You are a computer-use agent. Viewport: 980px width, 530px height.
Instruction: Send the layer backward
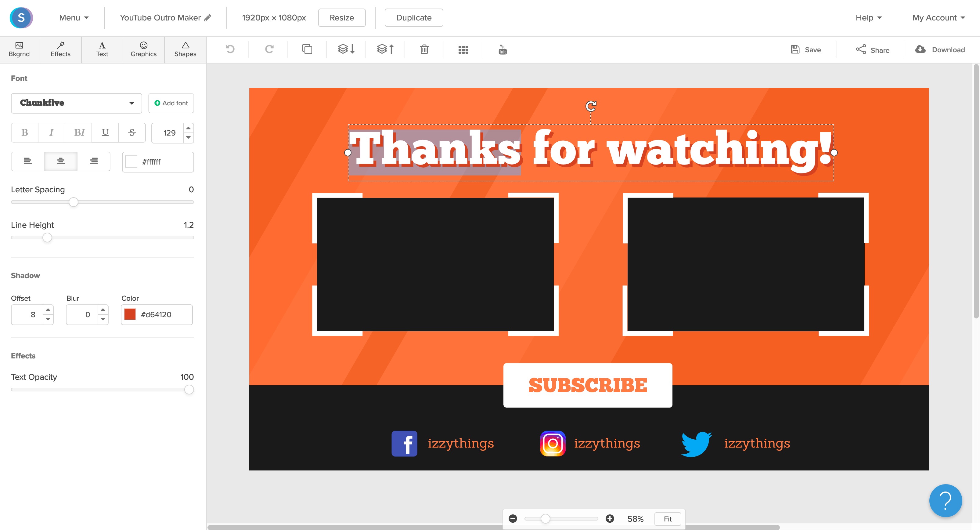point(346,49)
